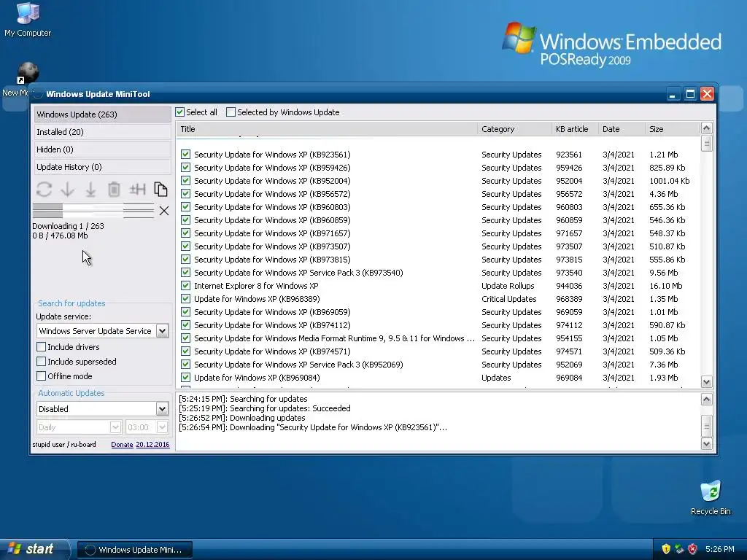Click the update list scrollbar up arrow
This screenshot has height=560, width=747.
click(706, 128)
